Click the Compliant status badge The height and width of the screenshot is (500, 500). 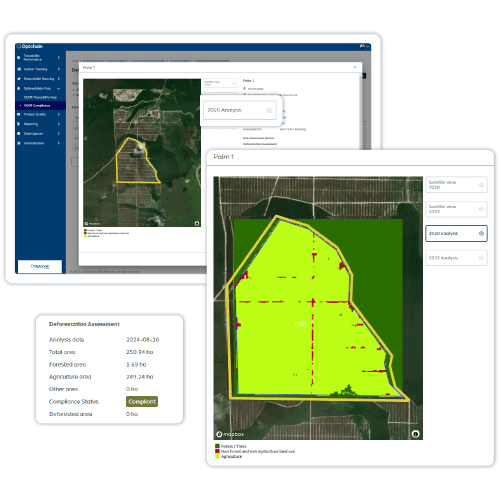[x=142, y=401]
